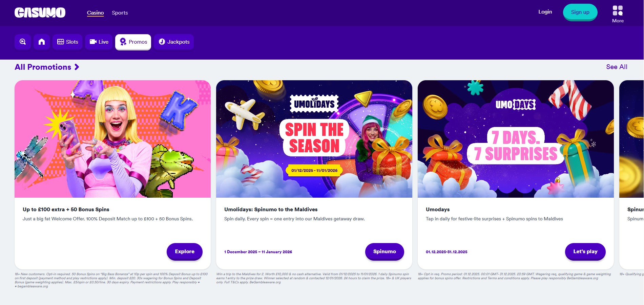
Task: Expand All Promotions chevron heading
Action: (x=47, y=67)
